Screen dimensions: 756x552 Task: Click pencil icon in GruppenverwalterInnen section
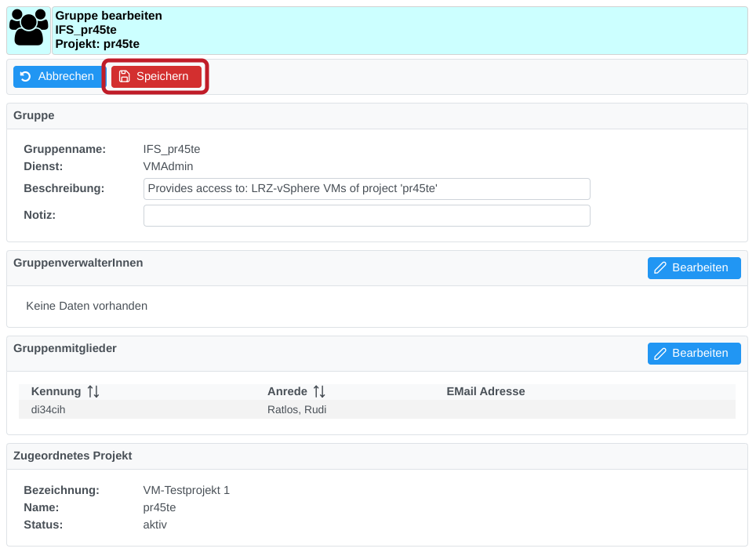(x=660, y=268)
